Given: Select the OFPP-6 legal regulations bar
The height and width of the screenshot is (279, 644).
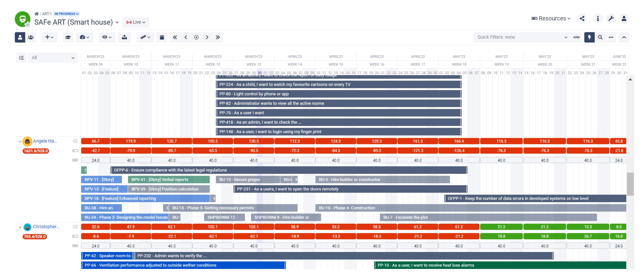Looking at the screenshot, I should coord(289,170).
